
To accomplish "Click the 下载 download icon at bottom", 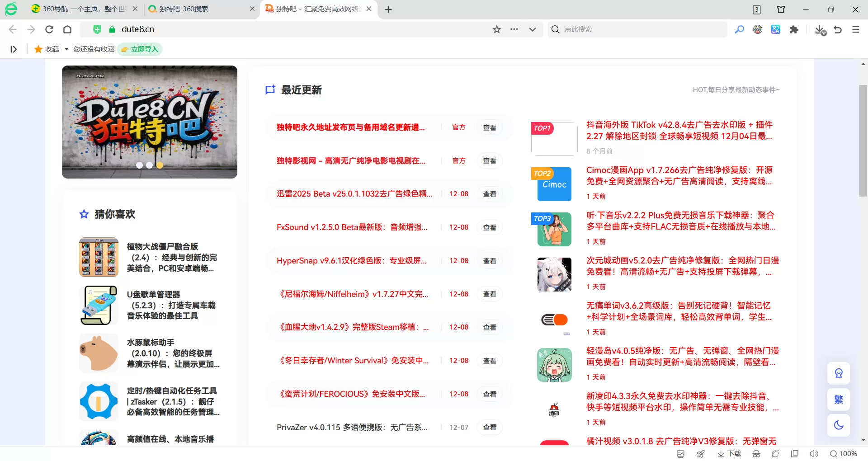I will pos(729,454).
